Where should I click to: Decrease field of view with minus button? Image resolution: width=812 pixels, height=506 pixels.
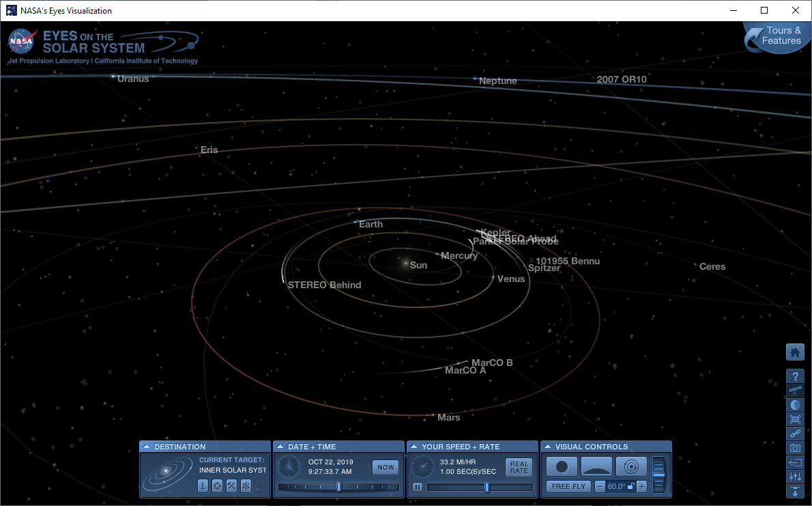[x=600, y=486]
